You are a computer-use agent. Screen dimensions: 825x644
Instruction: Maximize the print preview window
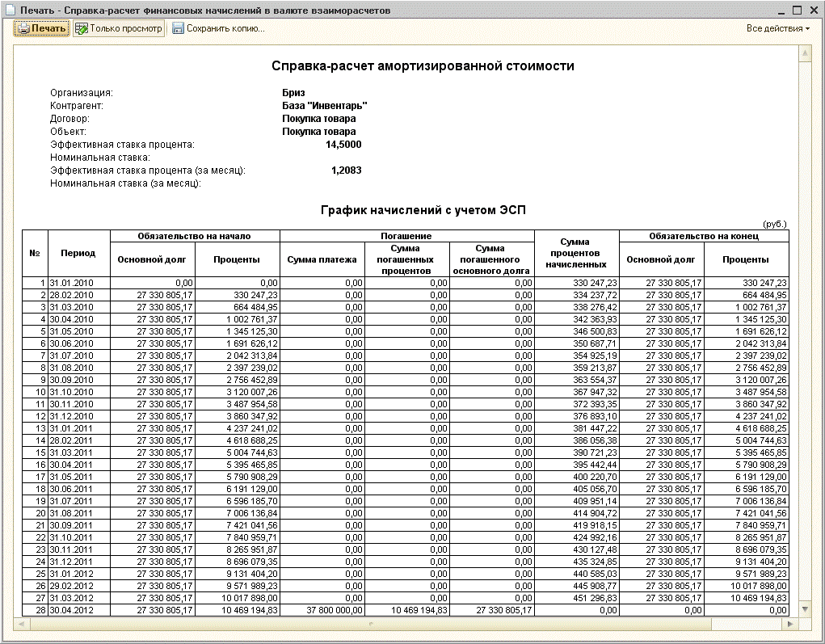coord(796,10)
